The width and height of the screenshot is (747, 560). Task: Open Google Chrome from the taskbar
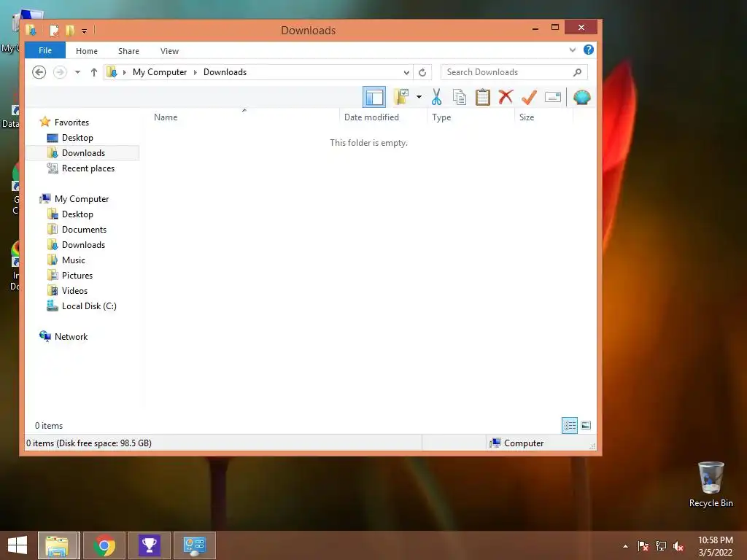104,545
